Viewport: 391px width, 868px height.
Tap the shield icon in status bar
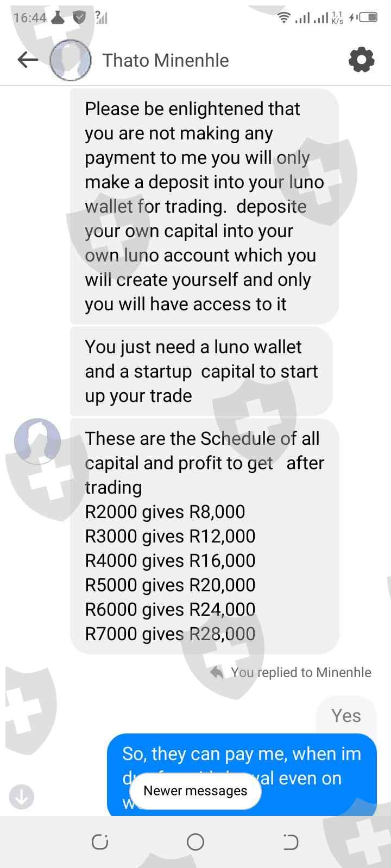point(80,17)
